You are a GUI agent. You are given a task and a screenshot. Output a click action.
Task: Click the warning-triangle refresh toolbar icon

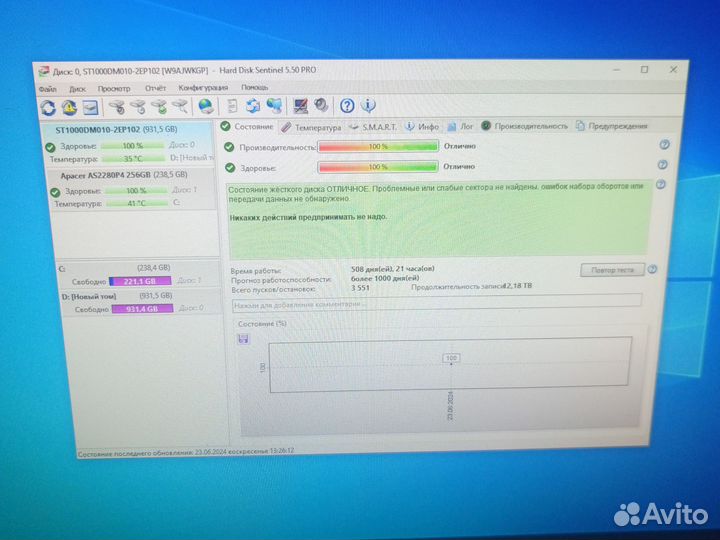tap(69, 107)
